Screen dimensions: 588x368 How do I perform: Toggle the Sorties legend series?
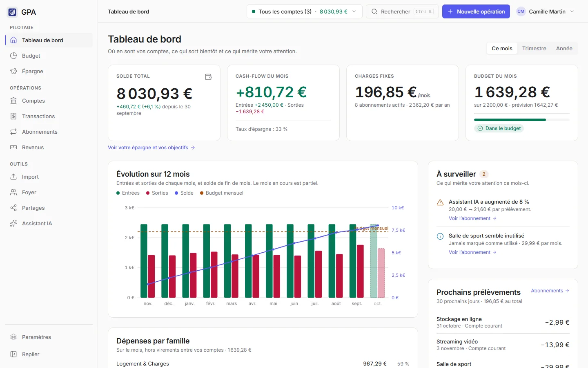(x=157, y=193)
